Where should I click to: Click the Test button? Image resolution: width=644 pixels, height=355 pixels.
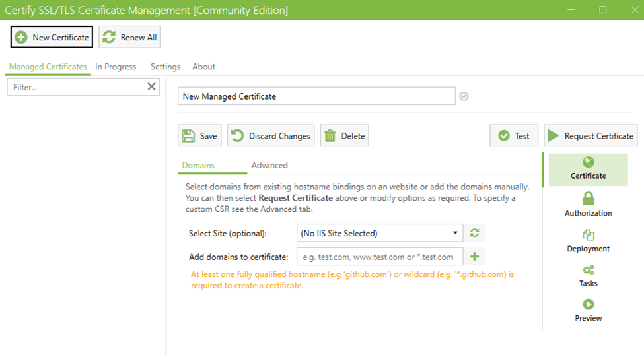point(514,136)
